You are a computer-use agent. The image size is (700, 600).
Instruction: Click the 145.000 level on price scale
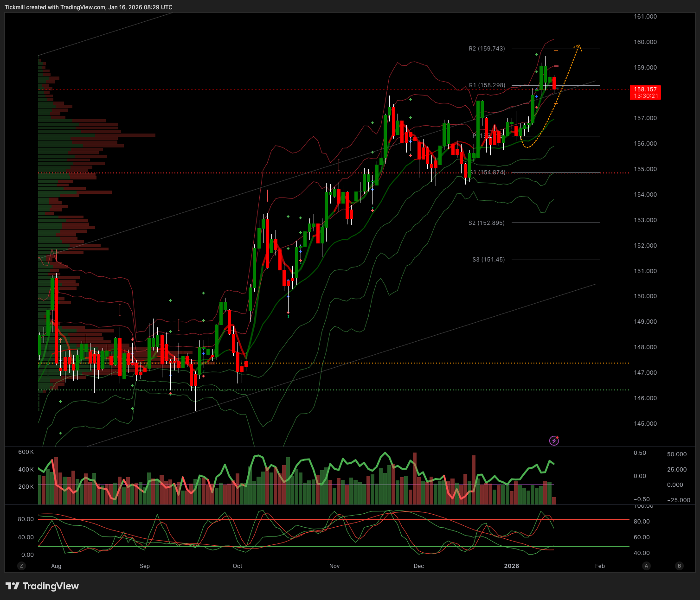coord(645,424)
